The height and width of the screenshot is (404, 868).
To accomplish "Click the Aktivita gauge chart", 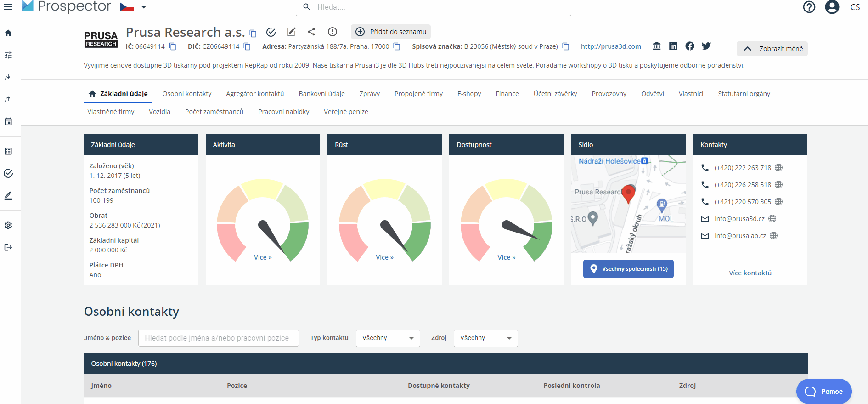I will click(x=263, y=220).
